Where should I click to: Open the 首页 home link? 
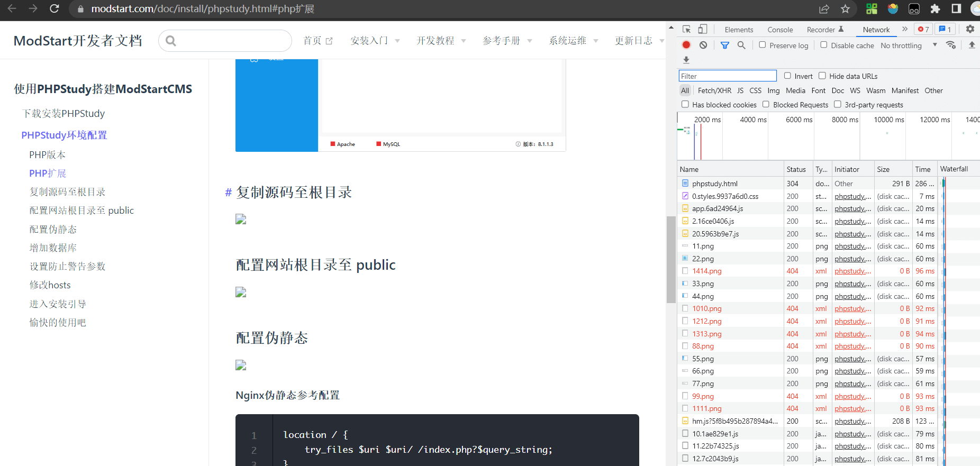(318, 41)
